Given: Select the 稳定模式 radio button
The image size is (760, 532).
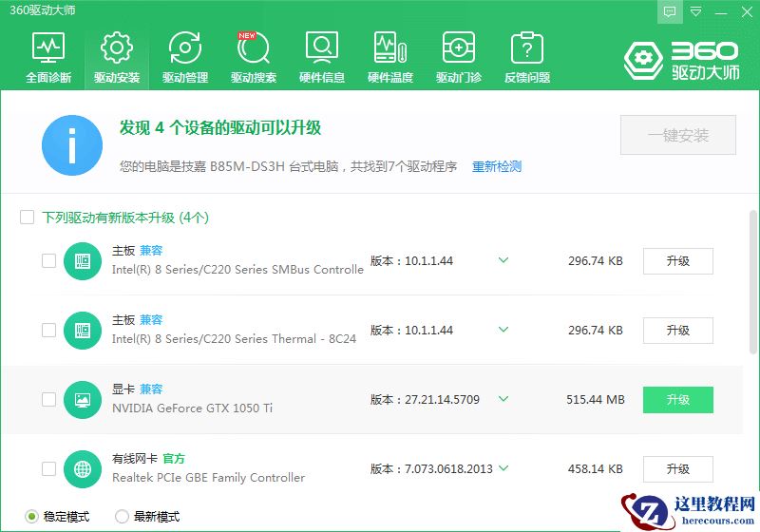Looking at the screenshot, I should [x=31, y=517].
